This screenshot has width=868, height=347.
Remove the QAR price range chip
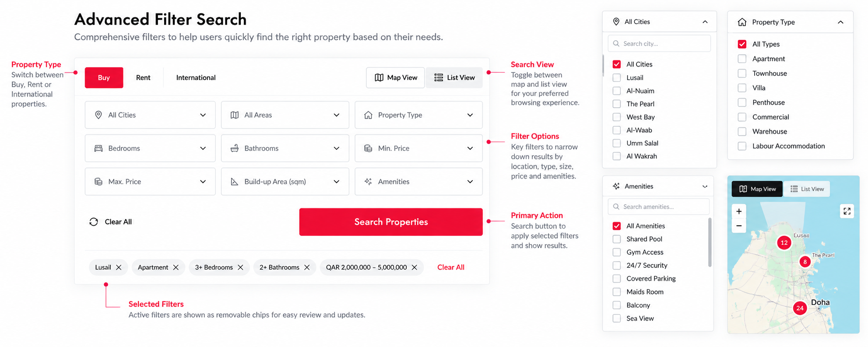(x=414, y=267)
